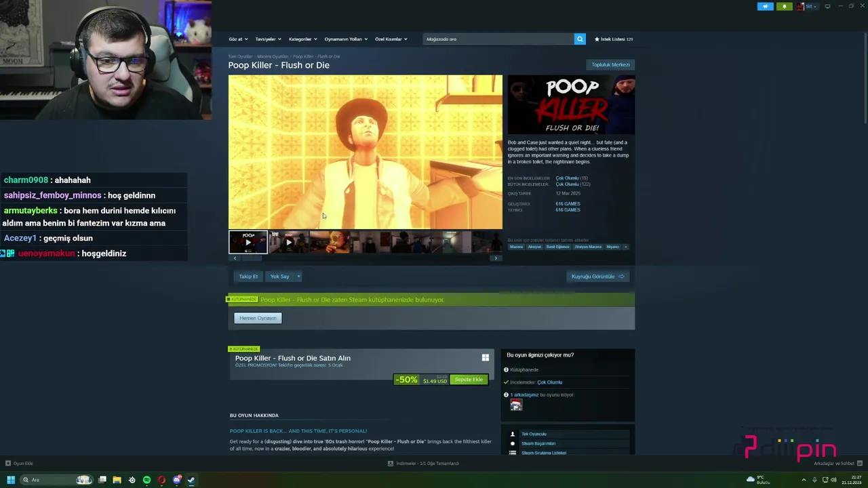The height and width of the screenshot is (488, 868).
Task: Open Opera browser from taskbar
Action: click(161, 480)
